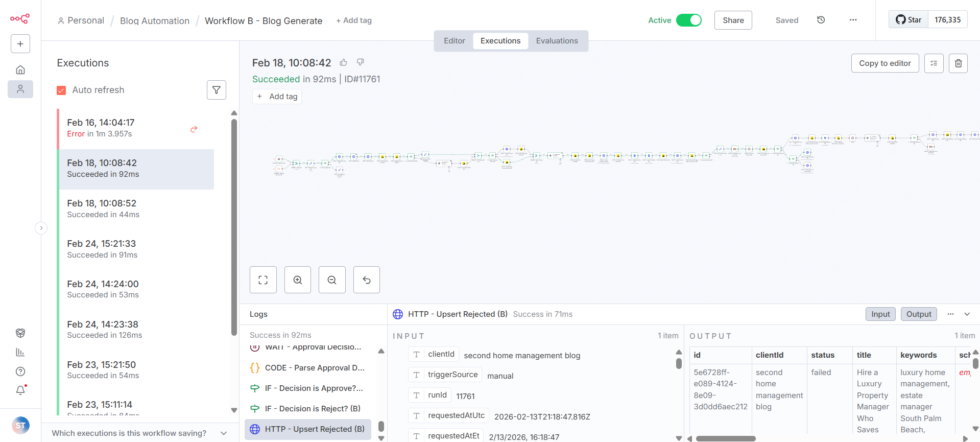Click the 'failed' status cell

click(x=821, y=373)
